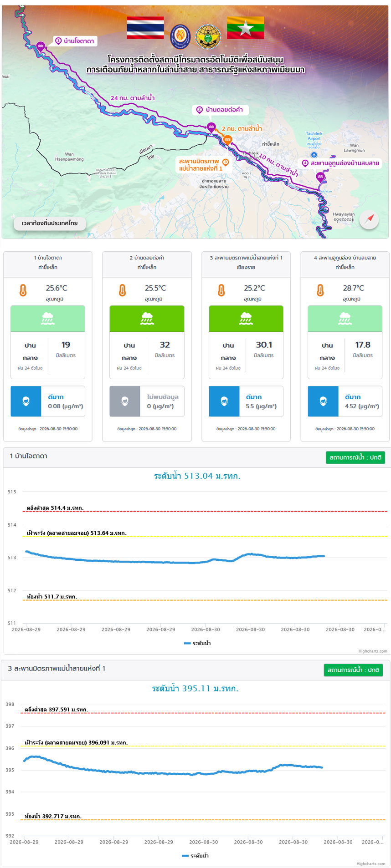Select the orange map pin for station 3
Image resolution: width=391 pixels, height=868 pixels.
coord(228,140)
